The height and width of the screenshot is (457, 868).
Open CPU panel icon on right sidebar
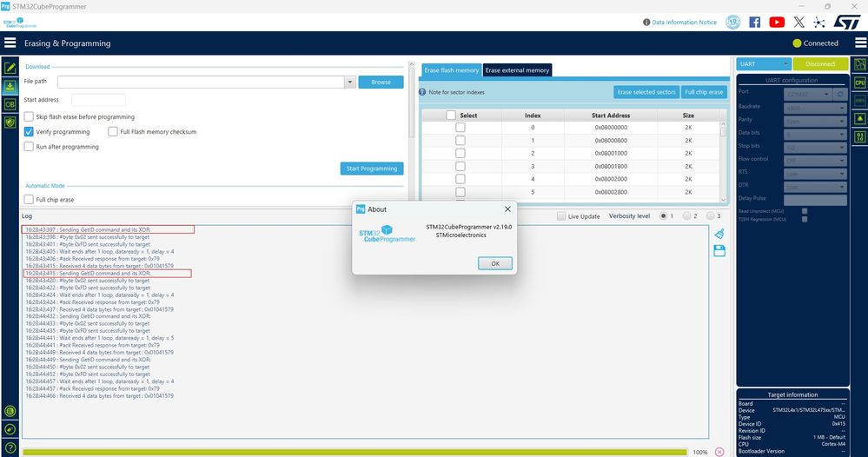[859, 83]
